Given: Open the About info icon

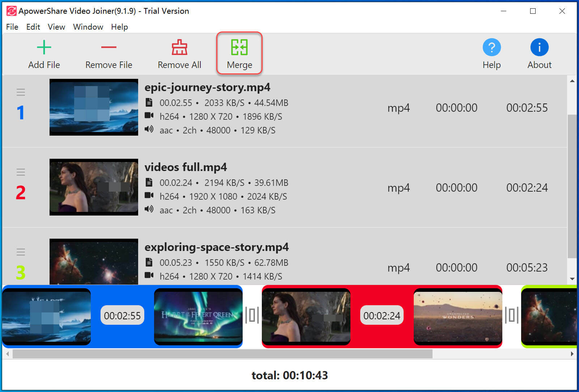Looking at the screenshot, I should 539,47.
